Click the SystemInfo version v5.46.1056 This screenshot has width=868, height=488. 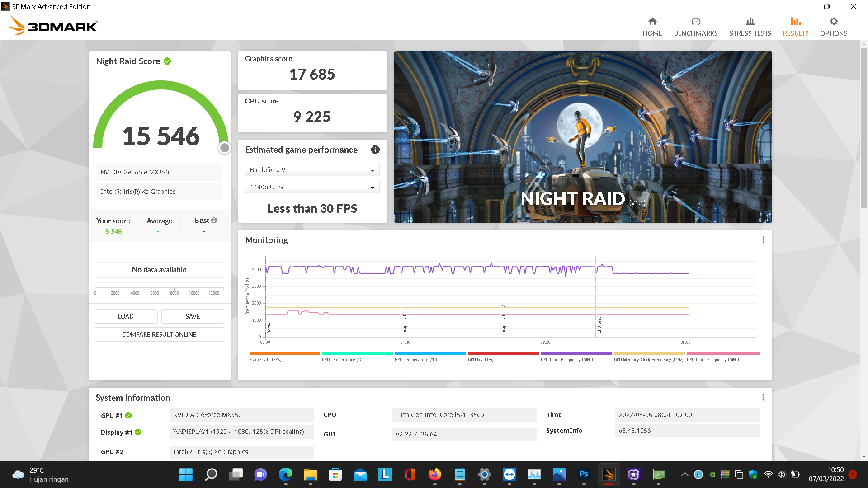[x=687, y=431]
